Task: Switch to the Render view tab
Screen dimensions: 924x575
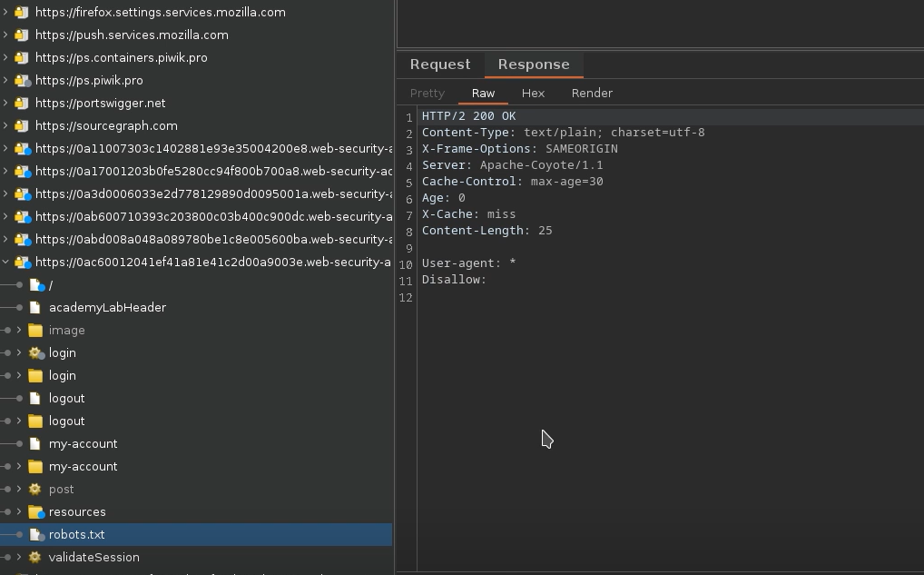Action: coord(592,93)
